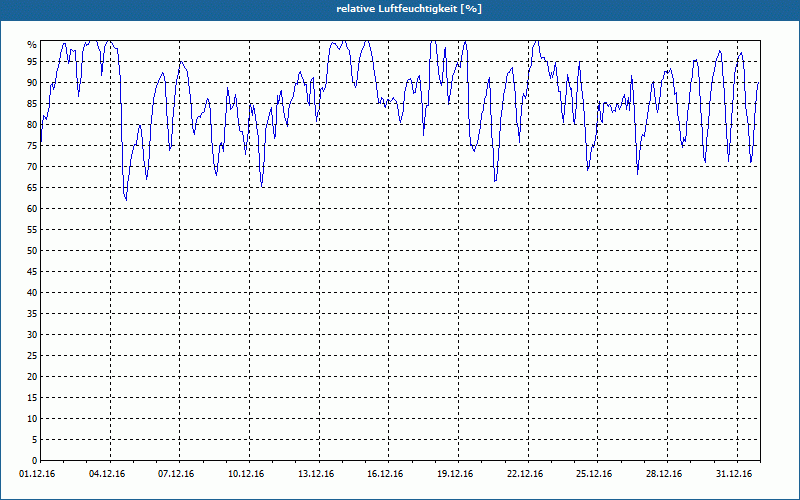Select the '22.12.16' date label
800x500 pixels.
point(524,474)
